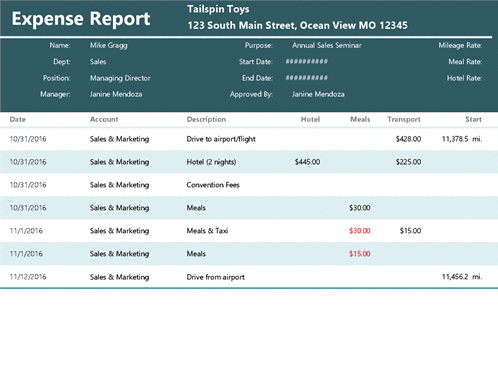
Task: Click the Drive from airport description
Action: pos(216,277)
